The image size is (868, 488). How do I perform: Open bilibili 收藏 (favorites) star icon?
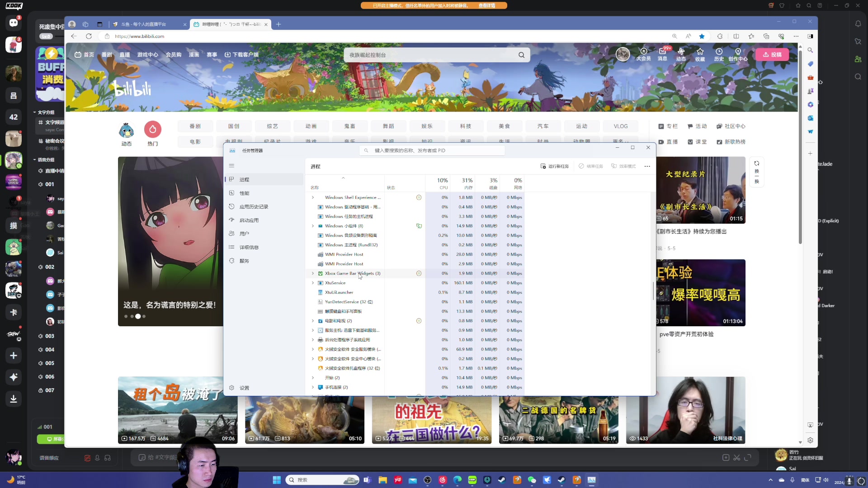coord(700,54)
